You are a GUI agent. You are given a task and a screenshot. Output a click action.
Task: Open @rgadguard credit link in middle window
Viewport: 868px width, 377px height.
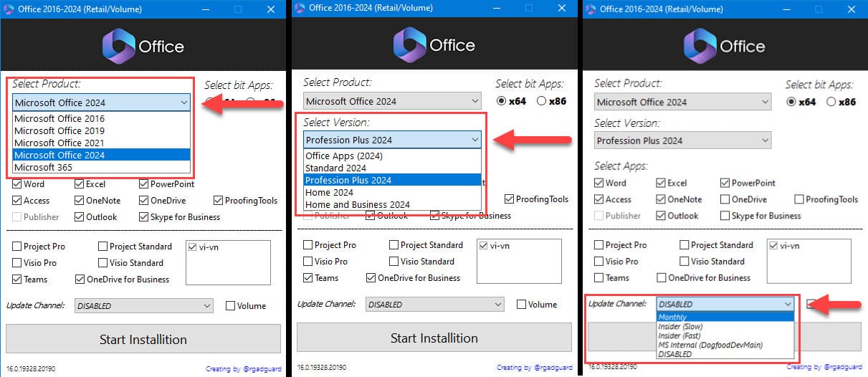(534, 367)
